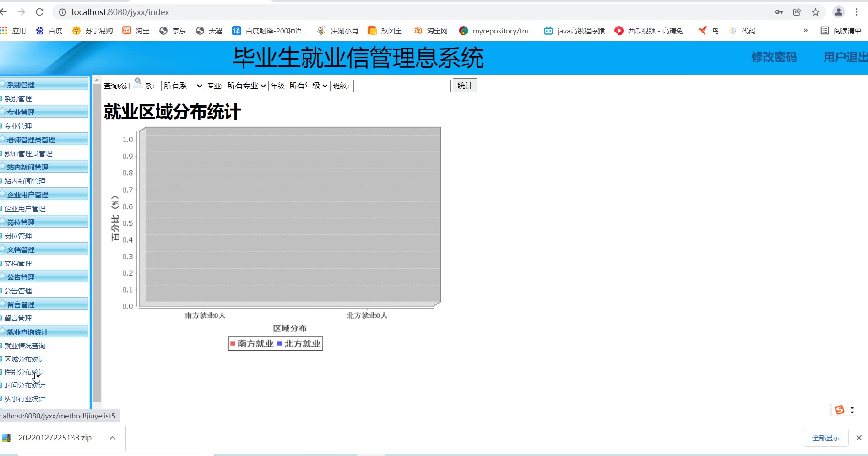Open the 所有系 department dropdown
This screenshot has width=868, height=456.
coord(182,86)
